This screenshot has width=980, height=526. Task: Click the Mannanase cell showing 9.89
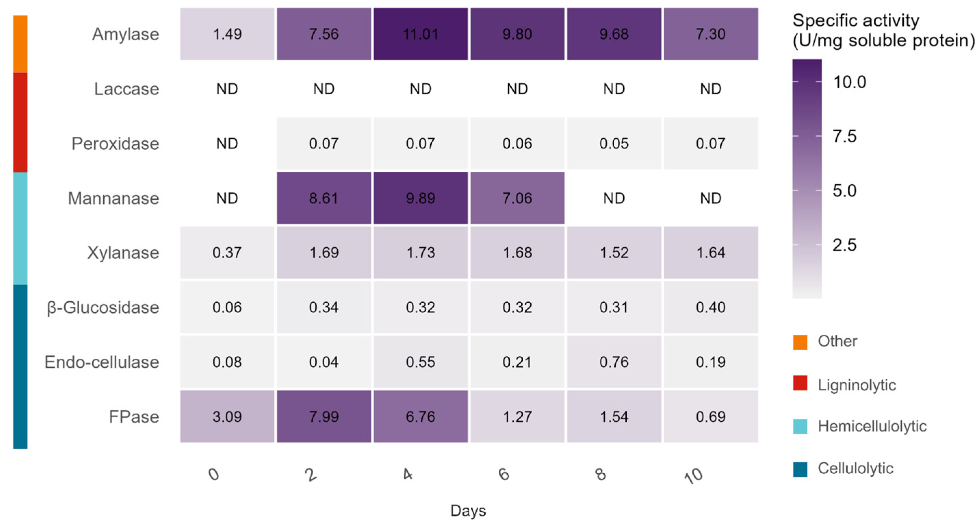(x=420, y=198)
